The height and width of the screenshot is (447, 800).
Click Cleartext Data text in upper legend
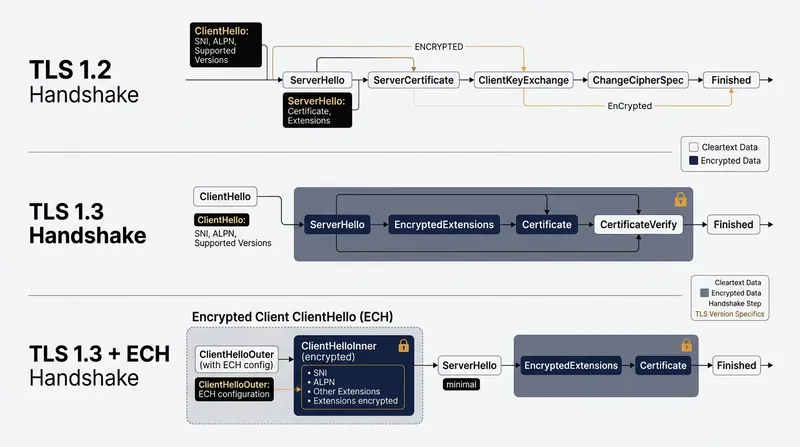point(730,147)
